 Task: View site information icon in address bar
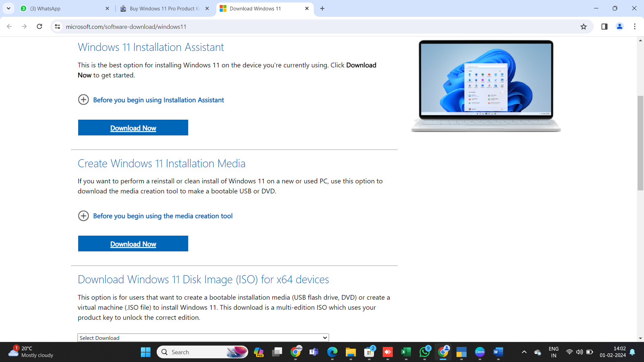58,26
